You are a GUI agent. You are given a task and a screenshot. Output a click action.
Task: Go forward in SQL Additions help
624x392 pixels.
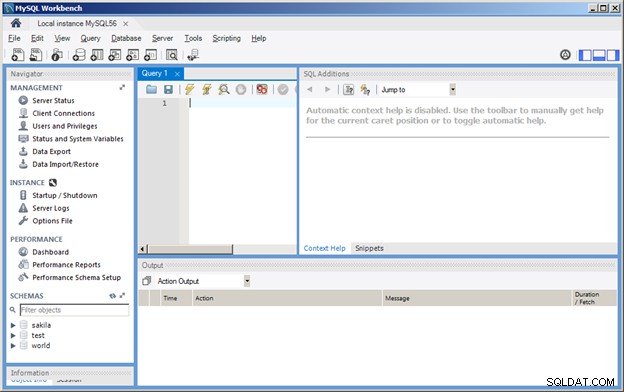(x=327, y=90)
